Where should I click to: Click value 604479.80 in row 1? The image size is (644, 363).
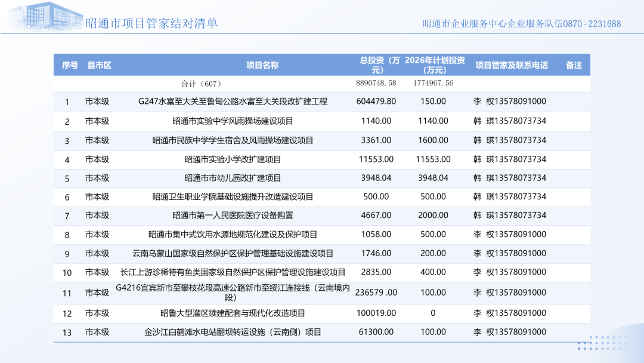click(x=376, y=101)
